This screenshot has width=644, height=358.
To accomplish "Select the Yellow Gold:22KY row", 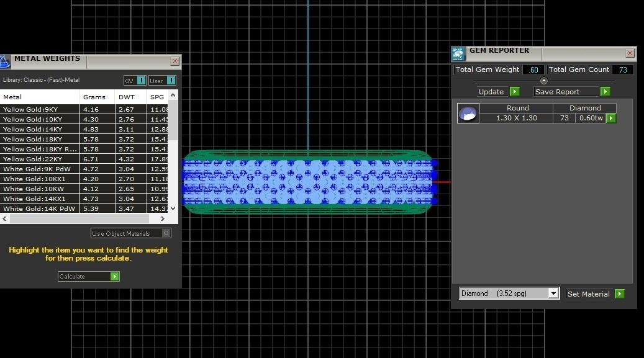I will tap(84, 159).
